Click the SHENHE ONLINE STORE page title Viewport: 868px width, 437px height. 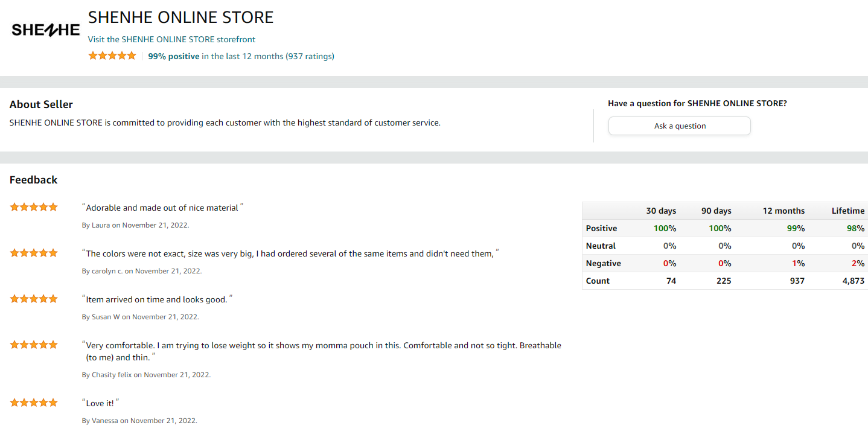(x=180, y=17)
